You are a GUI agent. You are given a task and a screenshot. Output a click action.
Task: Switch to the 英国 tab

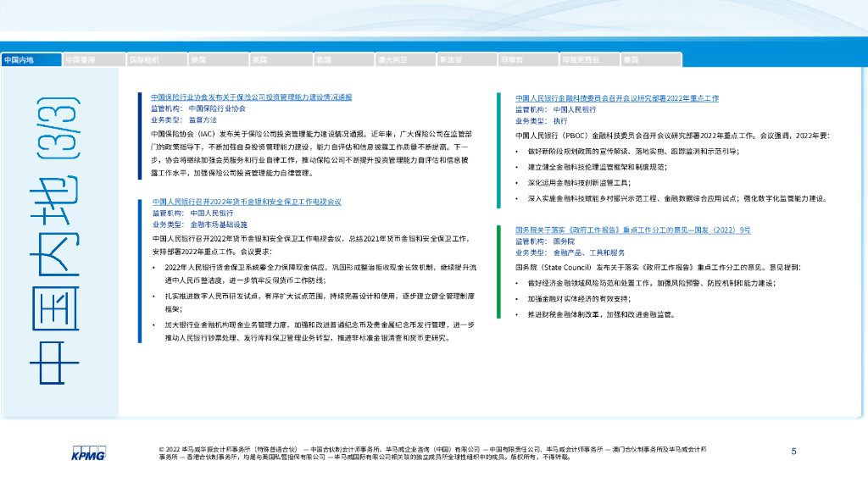point(281,60)
